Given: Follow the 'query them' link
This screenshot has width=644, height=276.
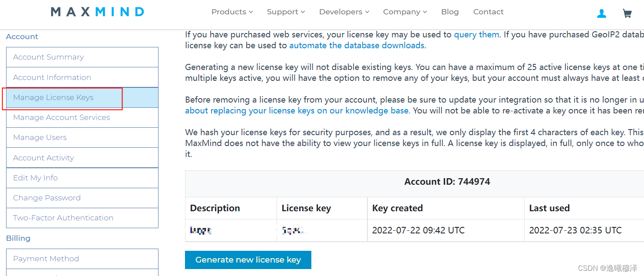Looking at the screenshot, I should [x=476, y=35].
